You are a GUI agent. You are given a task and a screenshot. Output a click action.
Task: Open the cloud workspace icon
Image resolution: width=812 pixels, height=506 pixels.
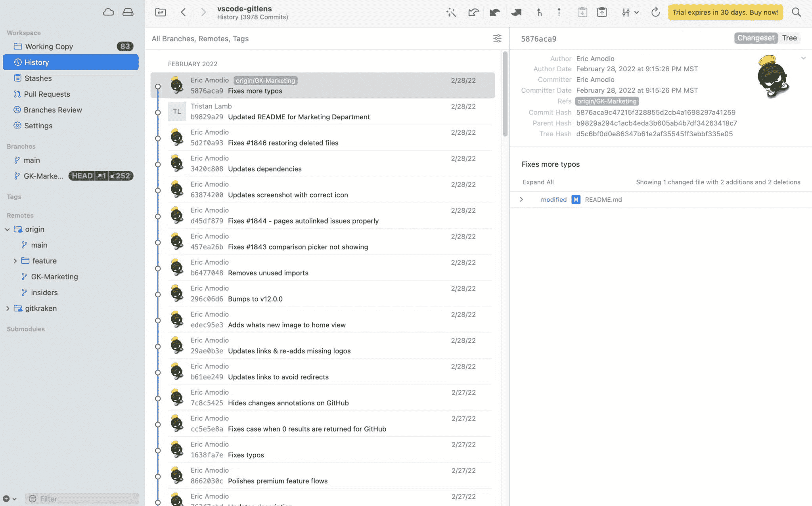point(109,12)
